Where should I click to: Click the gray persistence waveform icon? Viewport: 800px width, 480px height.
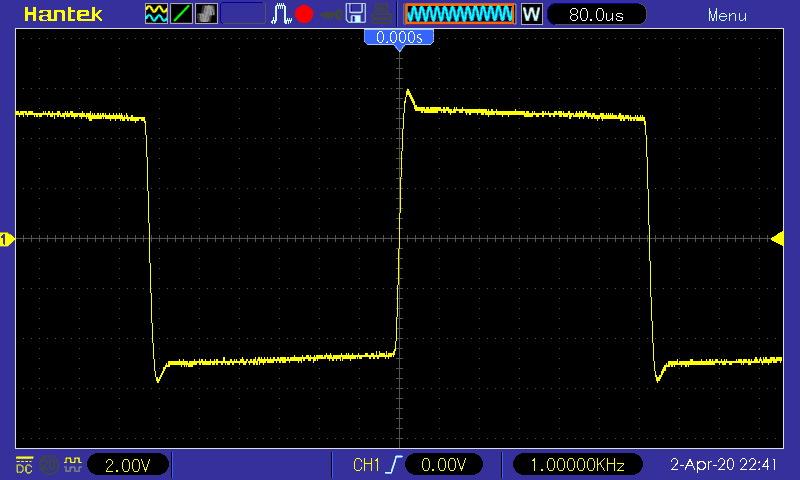pos(206,14)
